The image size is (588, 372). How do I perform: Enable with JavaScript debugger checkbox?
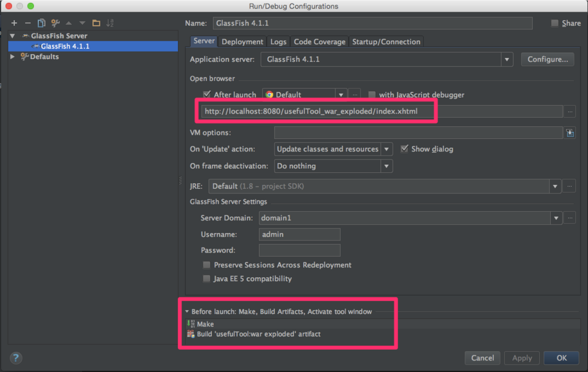(x=372, y=95)
